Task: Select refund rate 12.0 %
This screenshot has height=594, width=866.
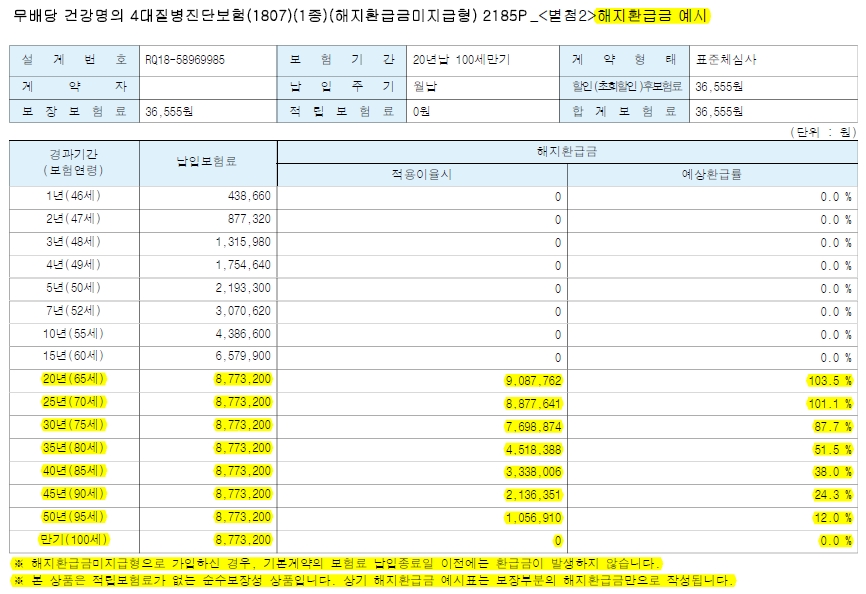Action: pyautogui.click(x=833, y=518)
